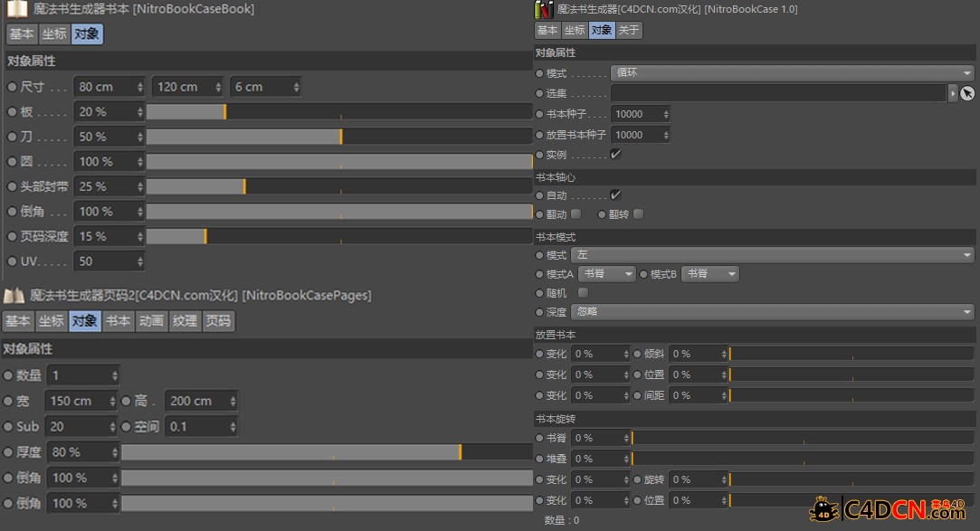Switch to 基本 tab in NitroBookCase 1.0 panel
The image size is (980, 531).
pos(547,30)
